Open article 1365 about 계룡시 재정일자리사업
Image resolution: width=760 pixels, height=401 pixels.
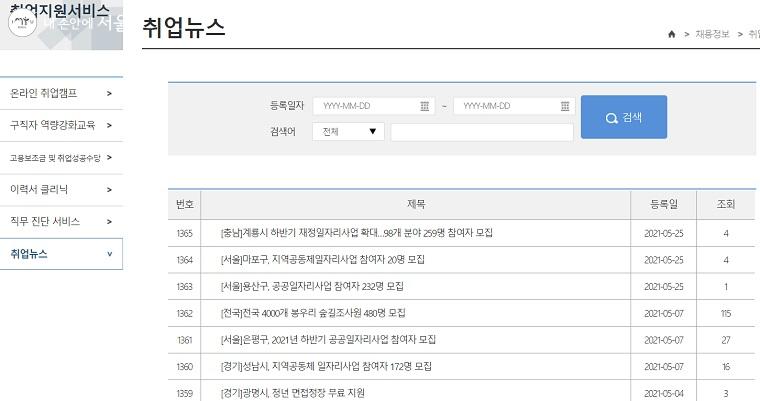pos(356,233)
